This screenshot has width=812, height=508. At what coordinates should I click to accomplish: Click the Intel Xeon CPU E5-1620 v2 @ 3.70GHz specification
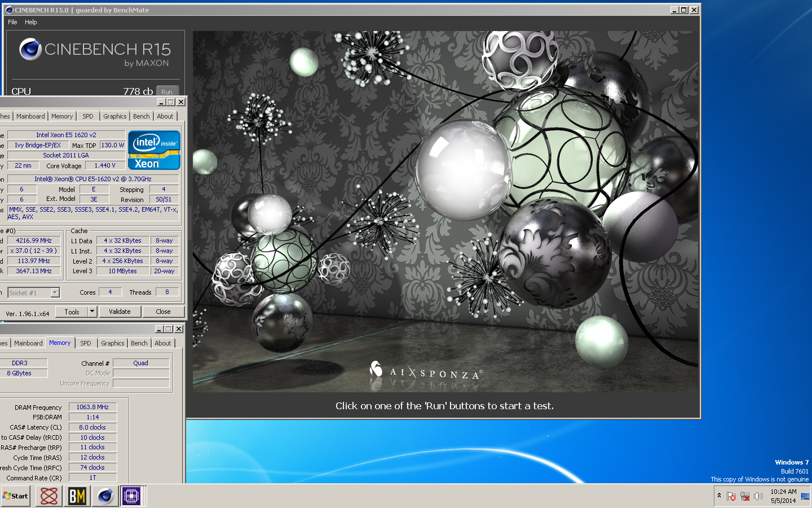pyautogui.click(x=93, y=179)
